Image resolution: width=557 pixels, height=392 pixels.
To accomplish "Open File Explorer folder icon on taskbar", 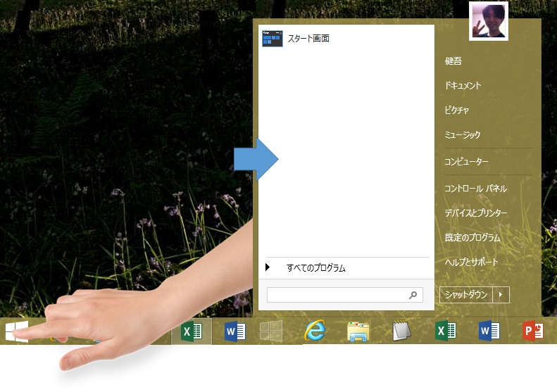I will point(358,331).
